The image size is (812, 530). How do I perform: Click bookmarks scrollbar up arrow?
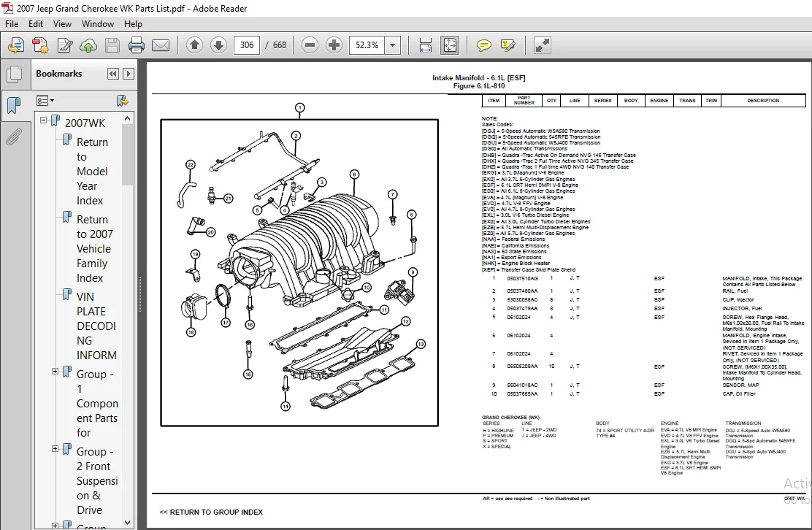click(127, 118)
